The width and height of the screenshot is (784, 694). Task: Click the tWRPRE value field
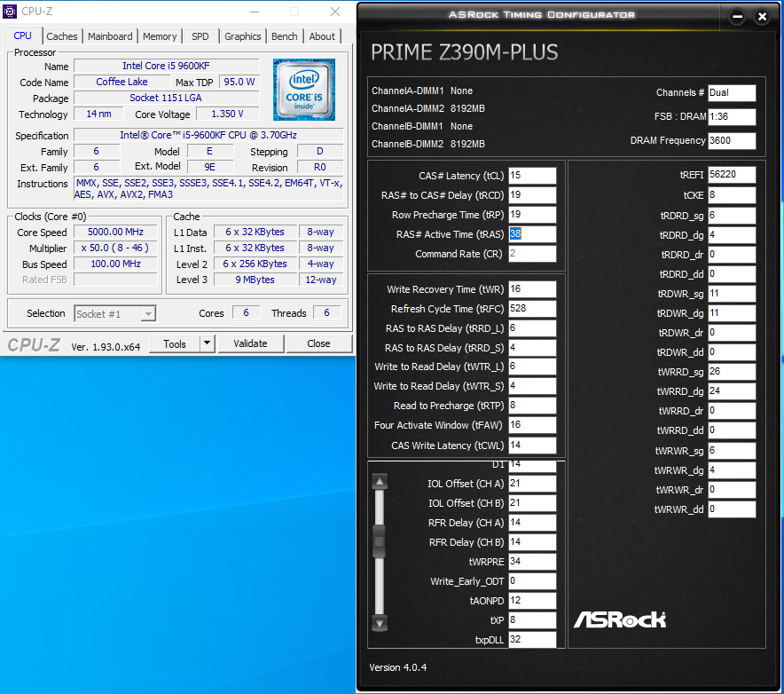[x=532, y=562]
